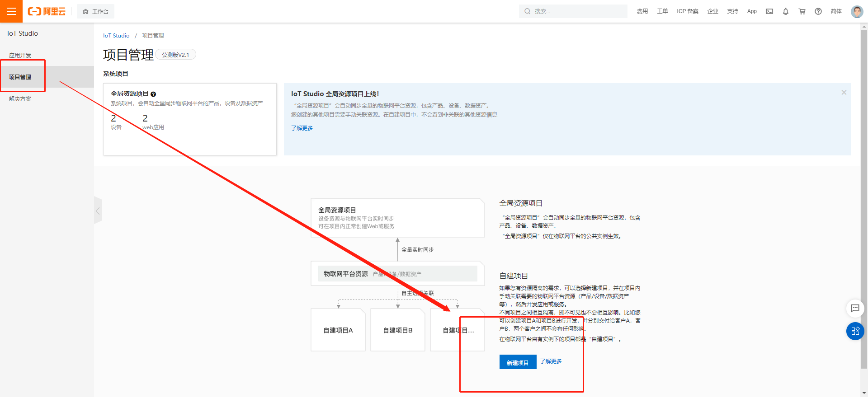
Task: Select 应用开发 in the sidebar
Action: click(47, 55)
